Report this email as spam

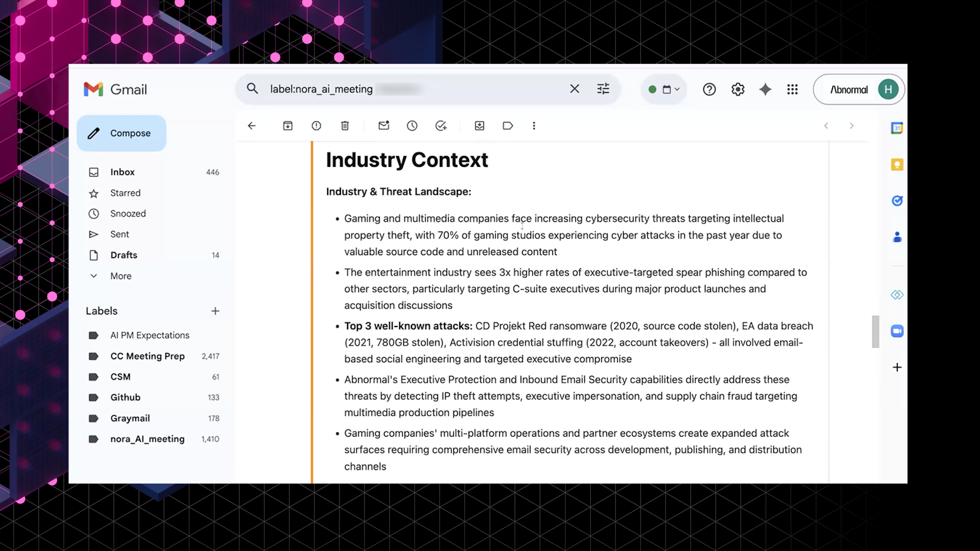(316, 126)
